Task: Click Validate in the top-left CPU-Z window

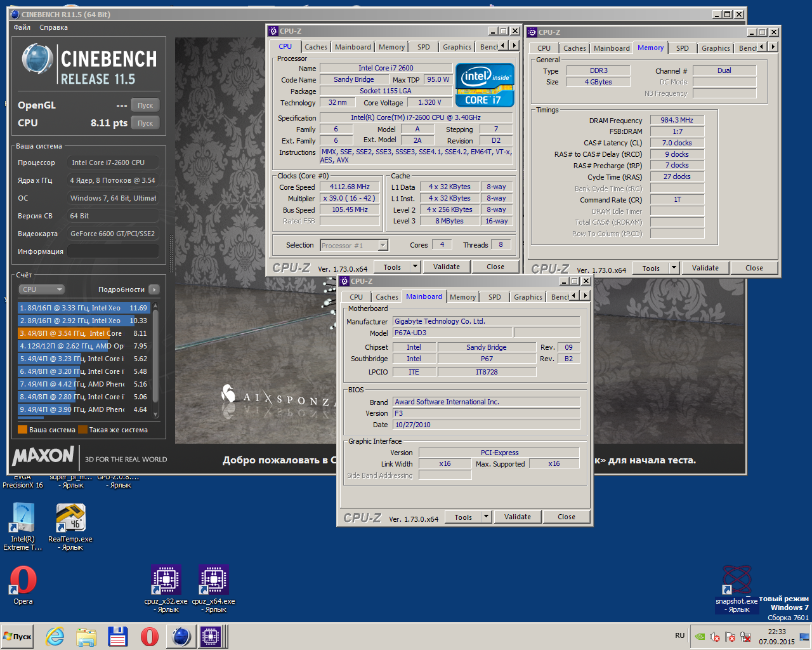Action: (x=447, y=267)
